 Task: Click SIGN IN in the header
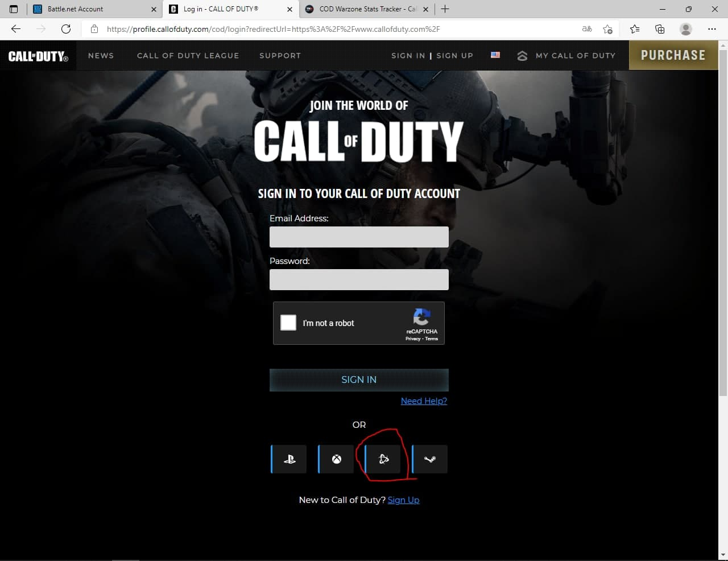tap(408, 56)
